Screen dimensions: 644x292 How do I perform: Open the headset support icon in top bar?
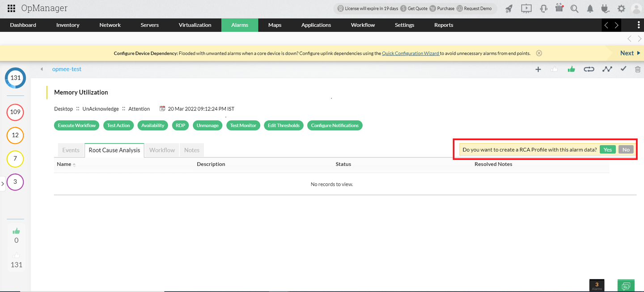pos(543,8)
